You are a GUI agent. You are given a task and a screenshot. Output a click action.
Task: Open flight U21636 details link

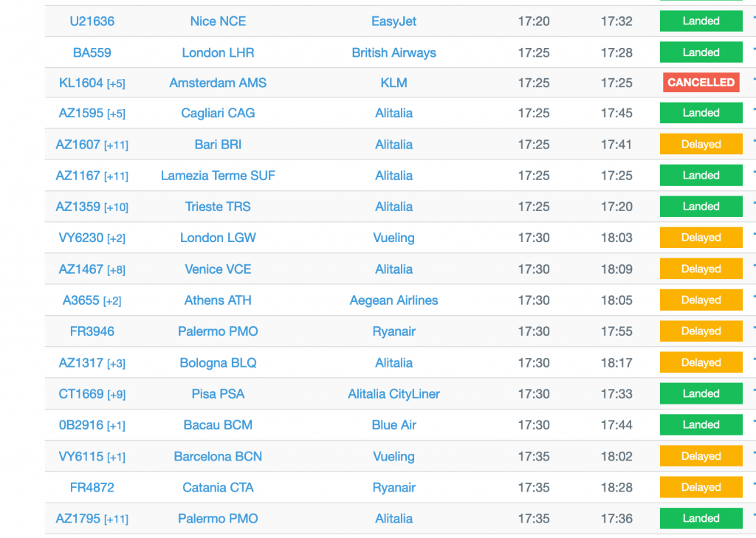point(92,21)
